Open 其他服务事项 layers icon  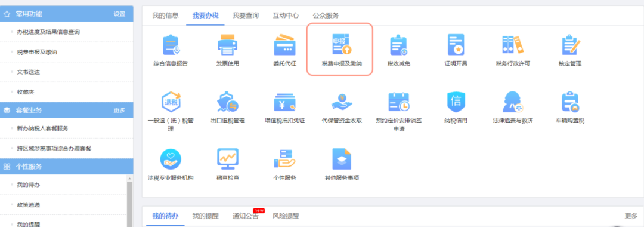point(342,159)
